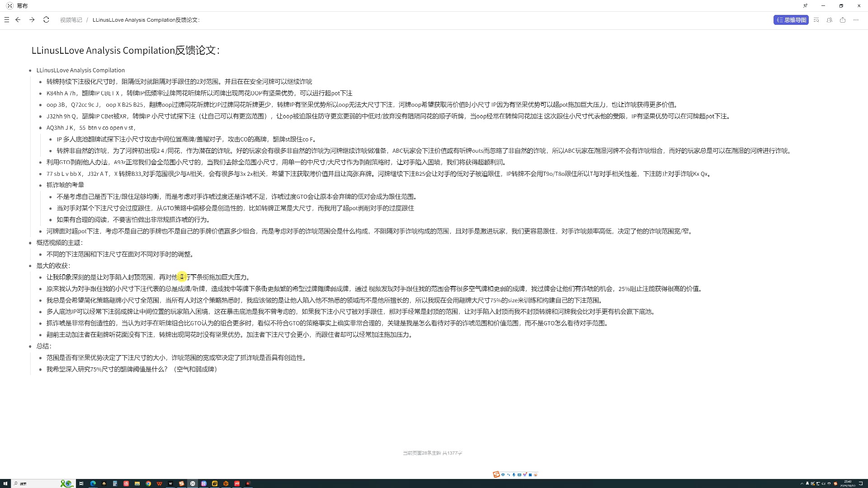Switch to the 幕布 taskbar app icon
Viewport: 868px width, 488px height.
193,483
